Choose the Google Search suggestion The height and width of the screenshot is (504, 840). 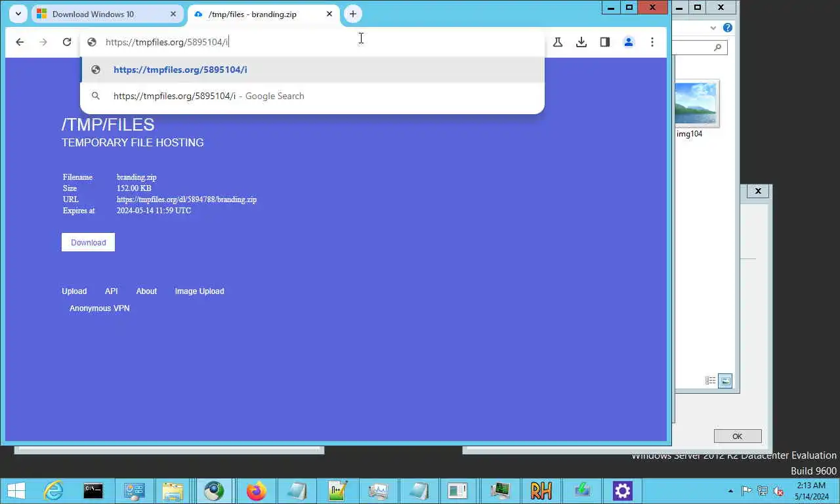pos(312,96)
